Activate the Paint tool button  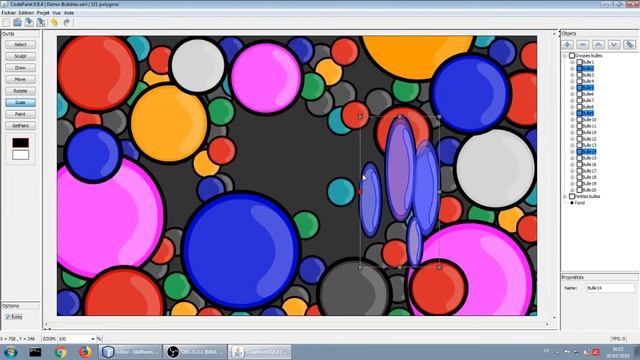20,114
